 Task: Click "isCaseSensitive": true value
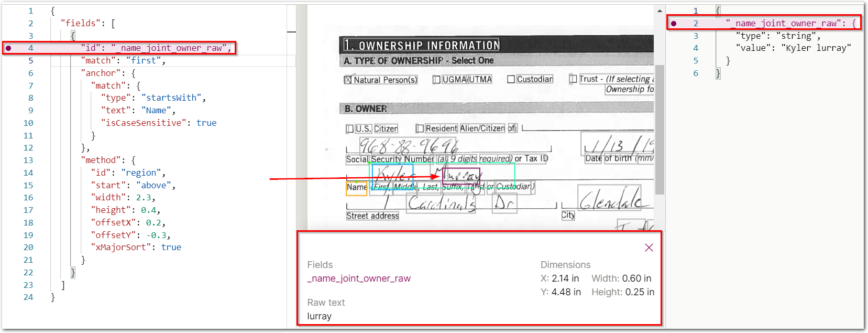pos(206,123)
